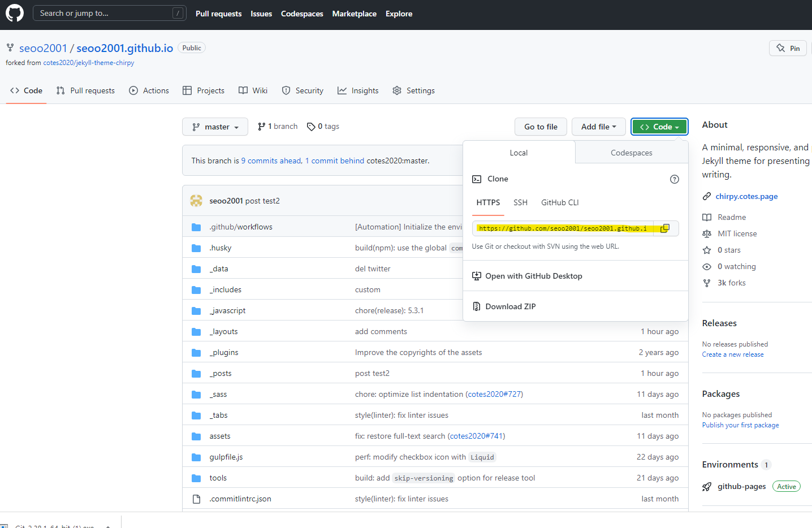The height and width of the screenshot is (528, 812).
Task: Click the tools folder icon
Action: tap(196, 478)
